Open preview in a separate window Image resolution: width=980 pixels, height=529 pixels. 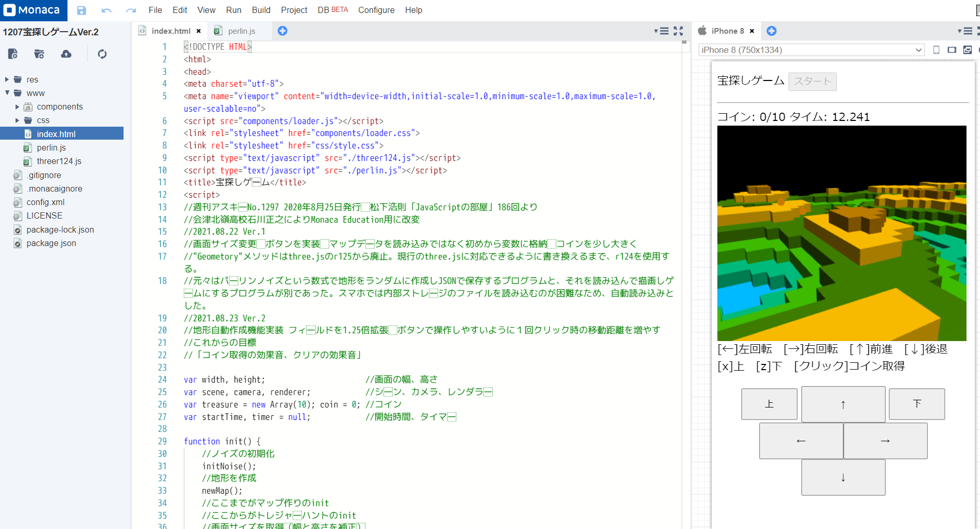click(x=968, y=50)
